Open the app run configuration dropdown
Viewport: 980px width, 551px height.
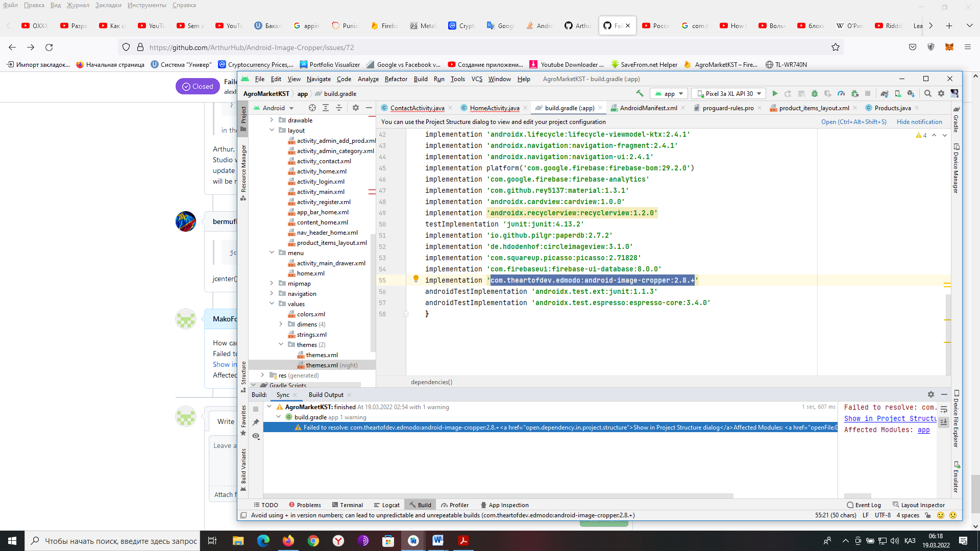click(669, 93)
